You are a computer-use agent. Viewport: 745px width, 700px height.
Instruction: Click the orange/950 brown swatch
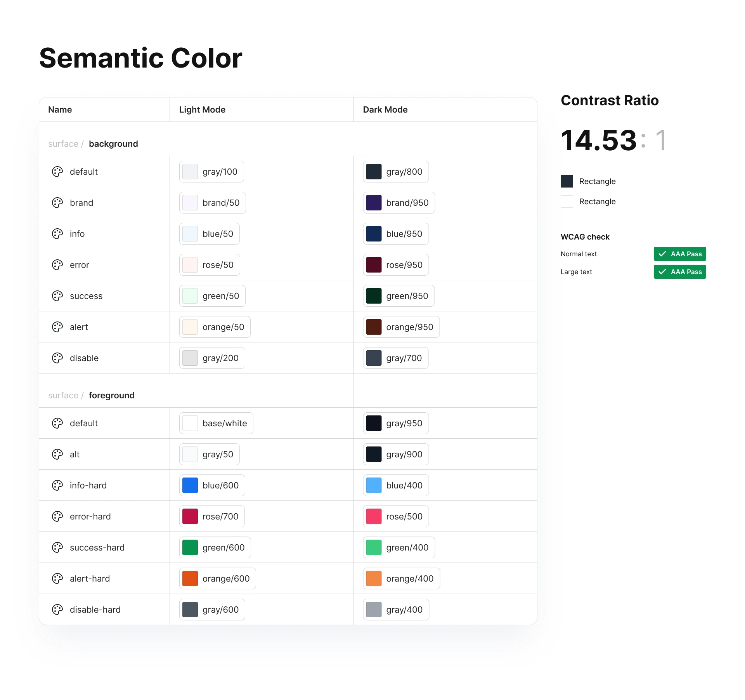[x=374, y=327]
